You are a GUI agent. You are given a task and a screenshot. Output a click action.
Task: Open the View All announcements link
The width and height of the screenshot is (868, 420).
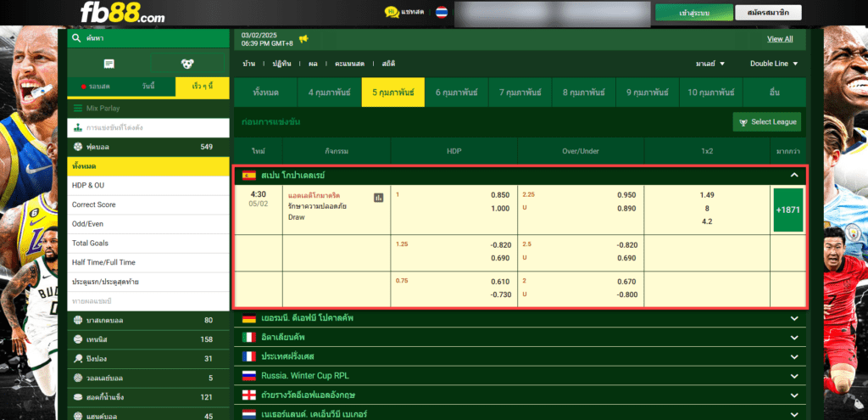(780, 39)
